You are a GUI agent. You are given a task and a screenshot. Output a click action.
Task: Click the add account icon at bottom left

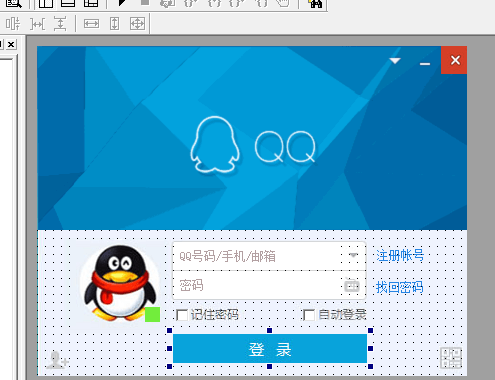pyautogui.click(x=57, y=360)
